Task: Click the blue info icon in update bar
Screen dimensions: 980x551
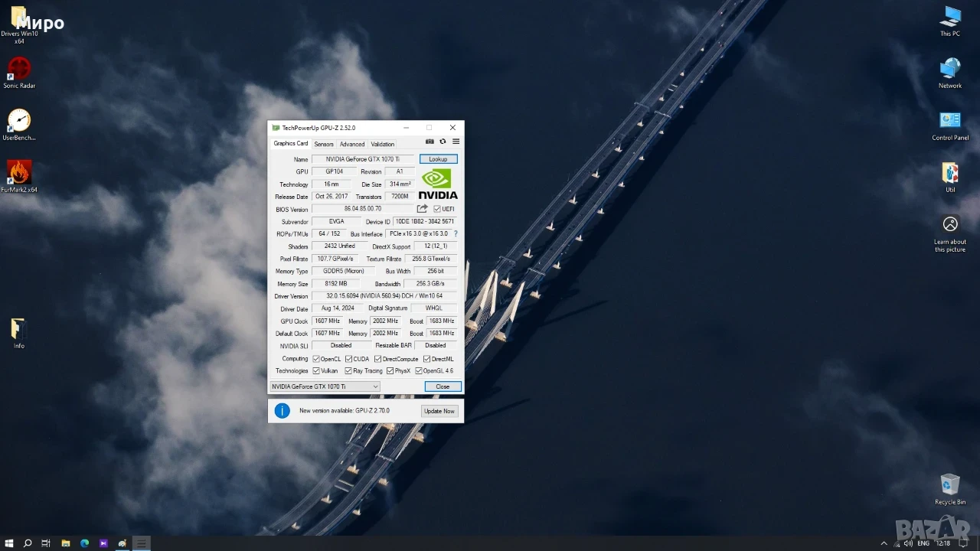Action: 282,411
